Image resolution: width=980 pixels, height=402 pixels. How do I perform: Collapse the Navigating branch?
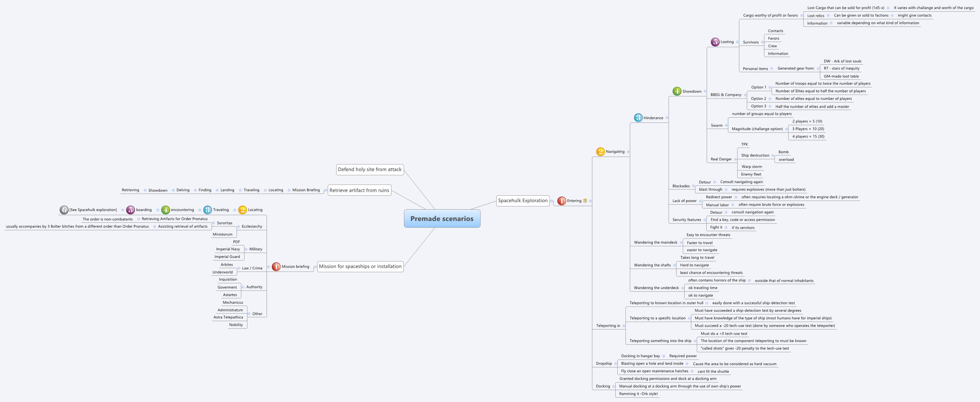point(628,151)
